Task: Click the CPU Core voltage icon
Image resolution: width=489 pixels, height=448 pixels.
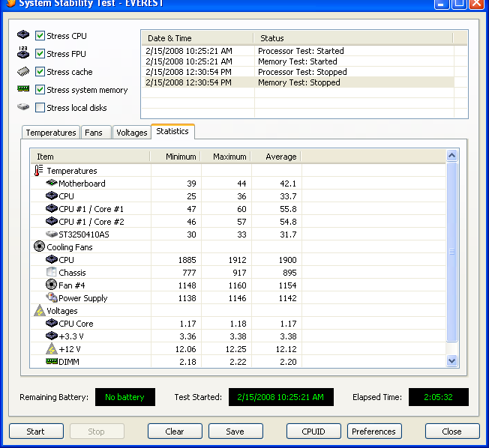Action: point(52,323)
